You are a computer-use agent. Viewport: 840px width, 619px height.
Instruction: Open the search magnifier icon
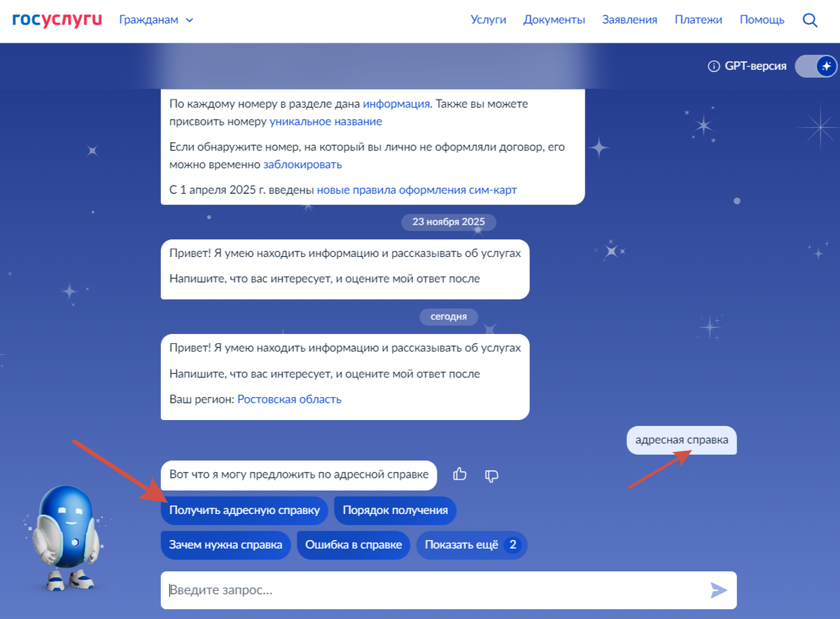810,20
